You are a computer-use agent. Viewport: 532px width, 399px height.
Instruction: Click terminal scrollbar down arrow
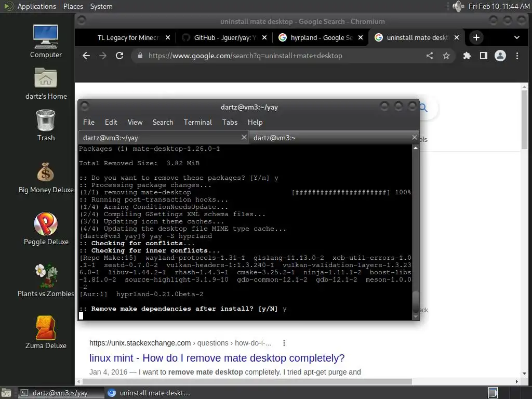pyautogui.click(x=416, y=316)
